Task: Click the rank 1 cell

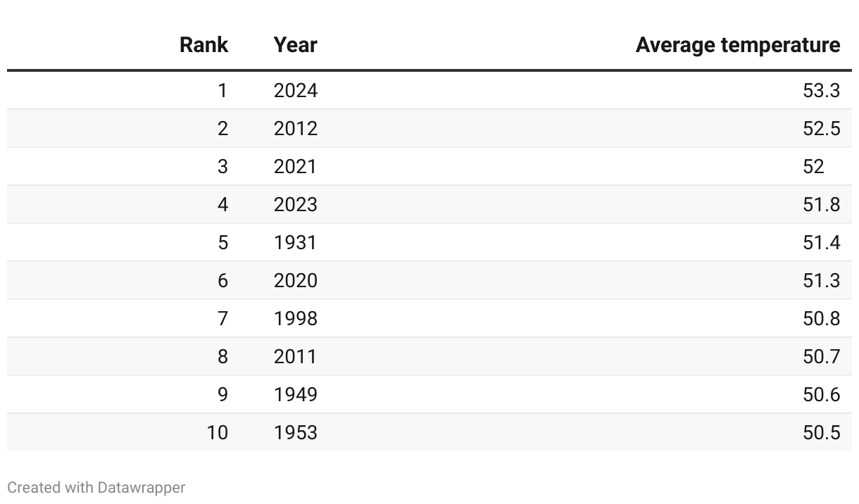Action: (222, 90)
